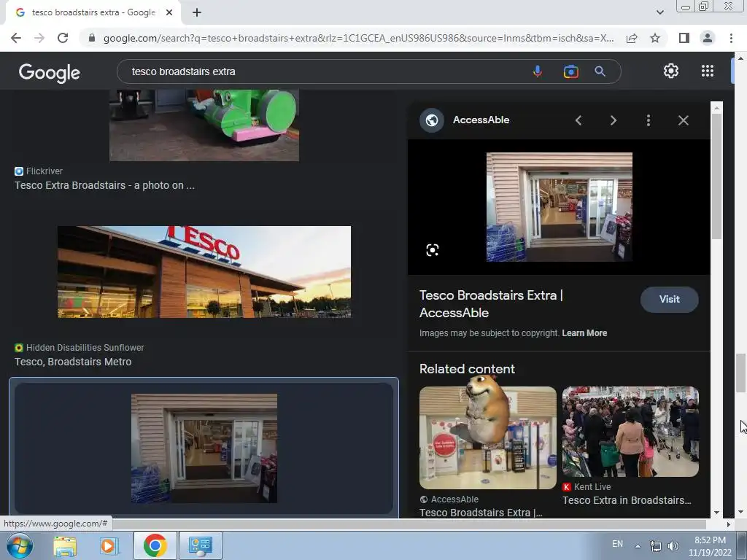The width and height of the screenshot is (747, 560).
Task: Open Windows Explorer from the taskbar
Action: [65, 546]
